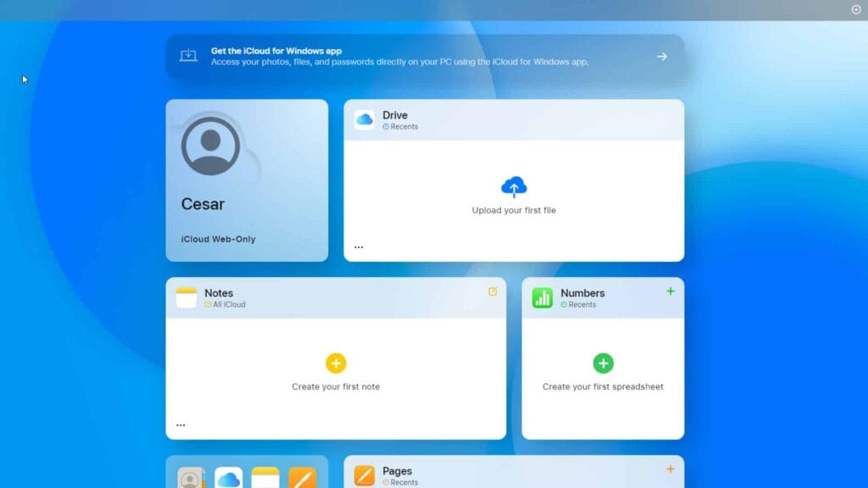Click Get the iCloud for Windows app banner

399,56
